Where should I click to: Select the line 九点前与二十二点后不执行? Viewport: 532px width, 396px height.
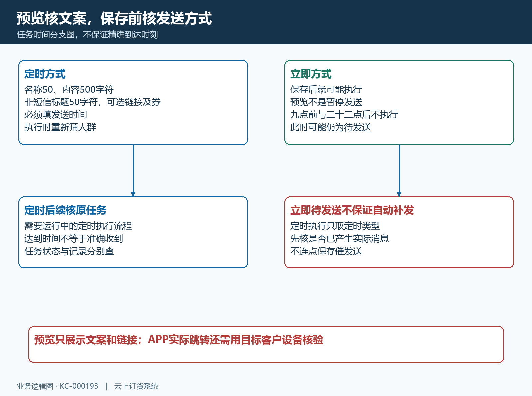344,114
